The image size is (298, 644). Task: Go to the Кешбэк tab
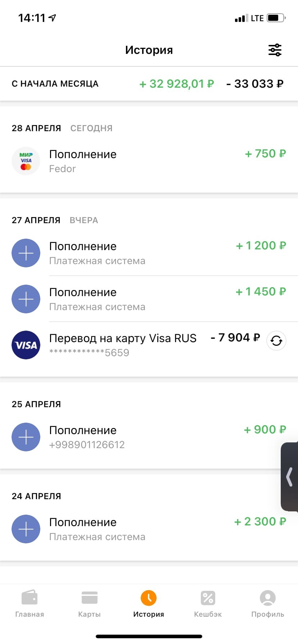pos(208,604)
